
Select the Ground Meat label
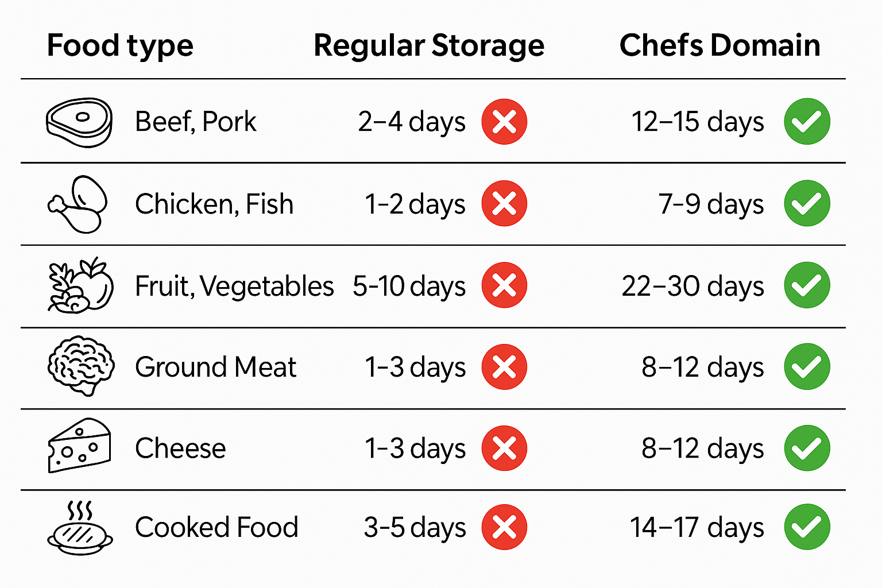pyautogui.click(x=215, y=367)
